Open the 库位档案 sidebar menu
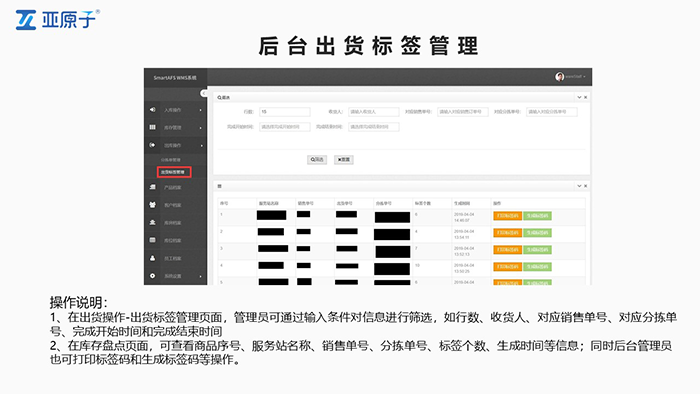The image size is (700, 394). tap(175, 241)
